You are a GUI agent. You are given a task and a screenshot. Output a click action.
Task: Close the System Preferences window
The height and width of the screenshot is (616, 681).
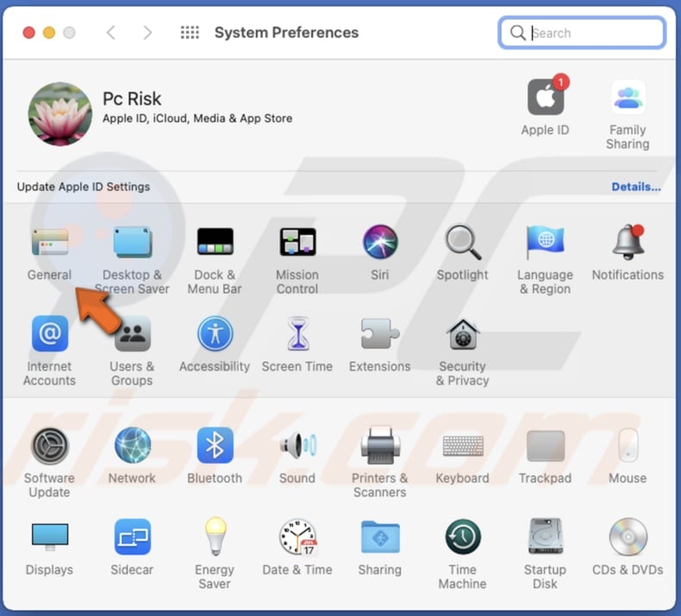coord(29,33)
